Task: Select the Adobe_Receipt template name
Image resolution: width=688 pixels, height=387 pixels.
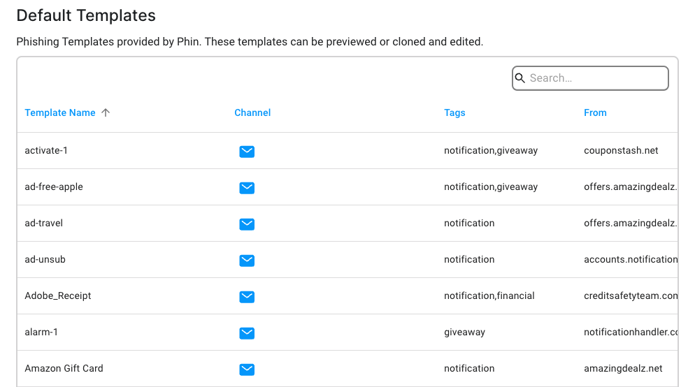Action: (58, 296)
